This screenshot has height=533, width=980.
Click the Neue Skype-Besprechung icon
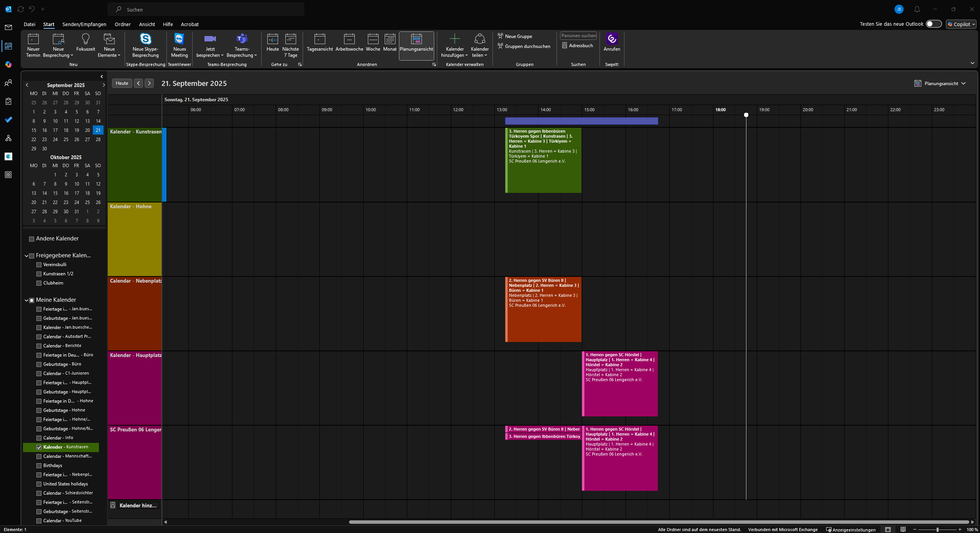click(145, 39)
